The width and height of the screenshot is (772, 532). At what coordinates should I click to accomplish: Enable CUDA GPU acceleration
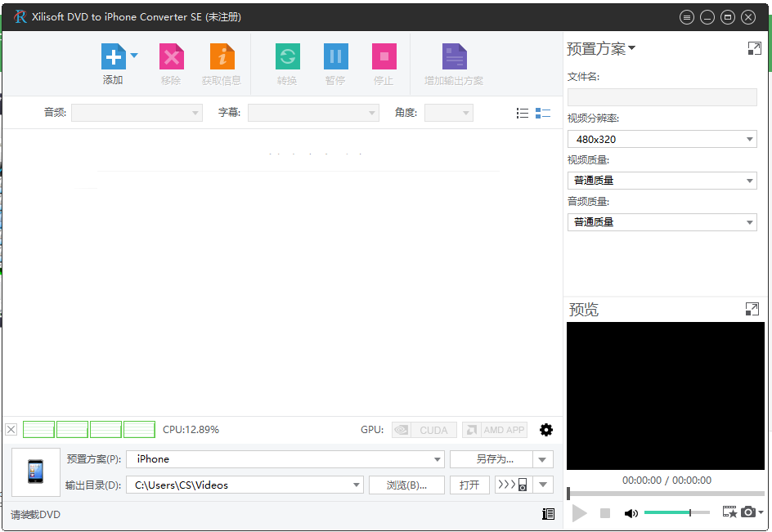click(x=424, y=429)
